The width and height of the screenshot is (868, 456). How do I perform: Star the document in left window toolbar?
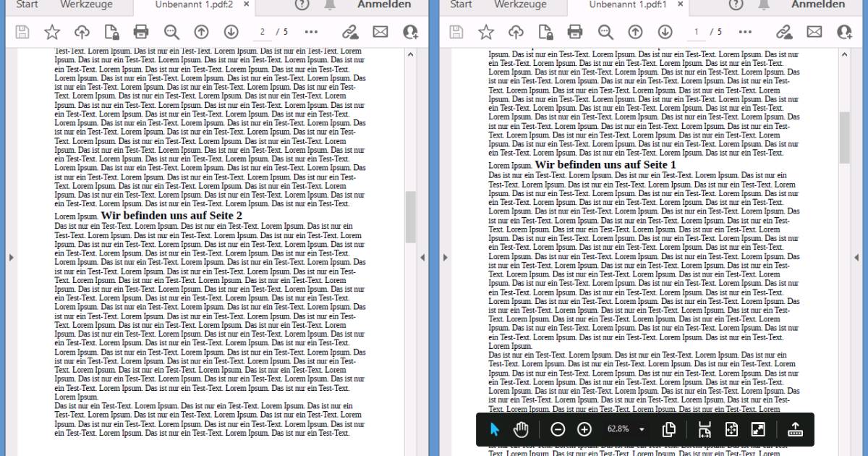click(52, 32)
